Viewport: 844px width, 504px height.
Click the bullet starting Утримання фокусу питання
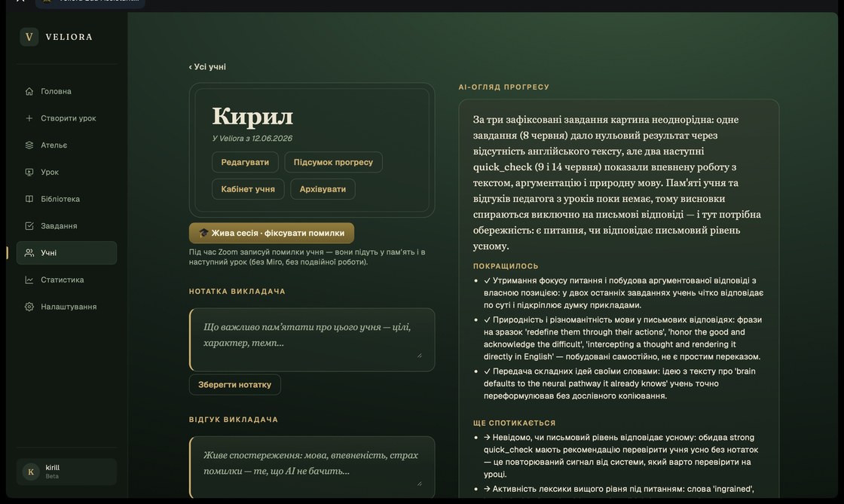[622, 292]
